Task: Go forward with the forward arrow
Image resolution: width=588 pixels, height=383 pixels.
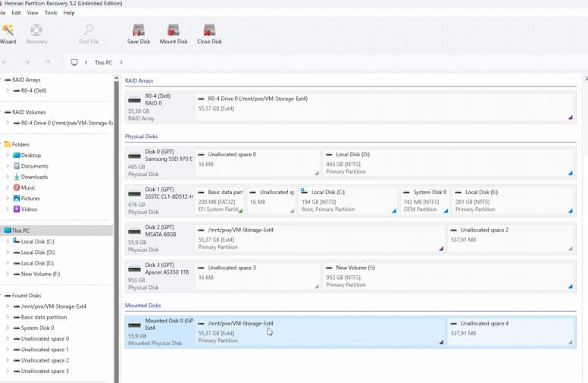Action: (x=27, y=62)
